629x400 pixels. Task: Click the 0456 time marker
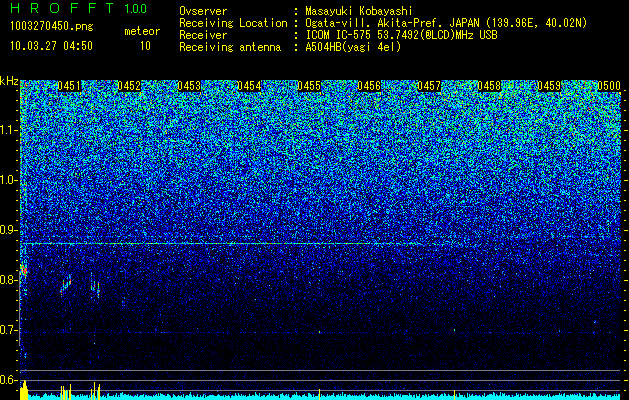(369, 86)
